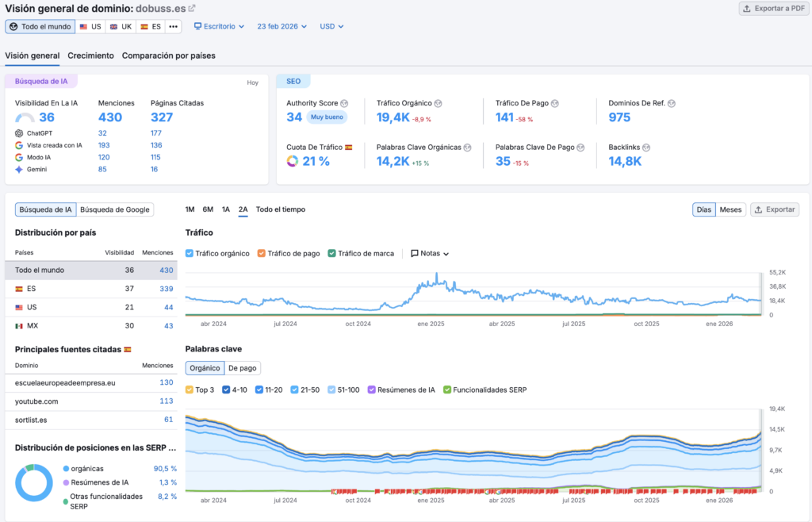Screen dimensions: 812x522
Task: Click Exportar a PDF button
Action: pos(772,9)
